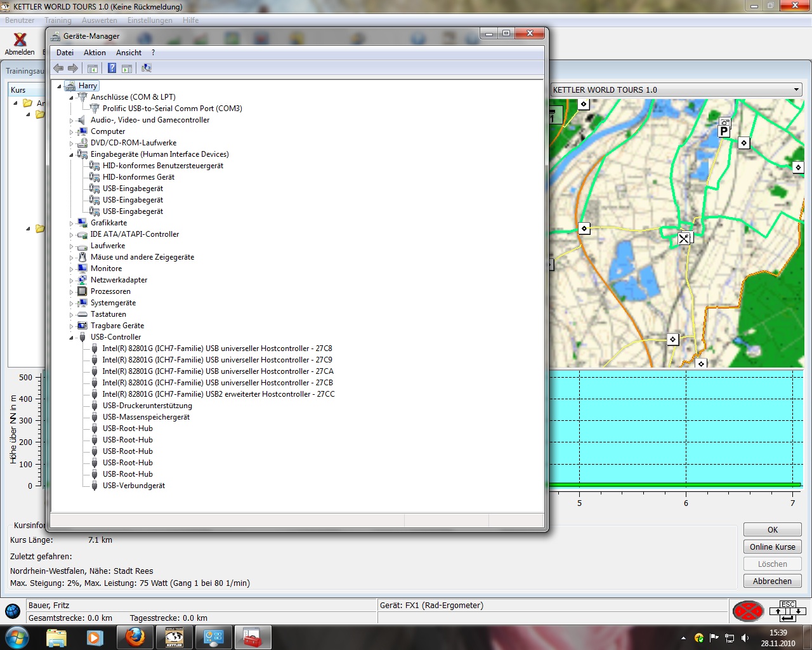Expand the Grafikkarte node
The width and height of the screenshot is (812, 650).
pyautogui.click(x=71, y=223)
